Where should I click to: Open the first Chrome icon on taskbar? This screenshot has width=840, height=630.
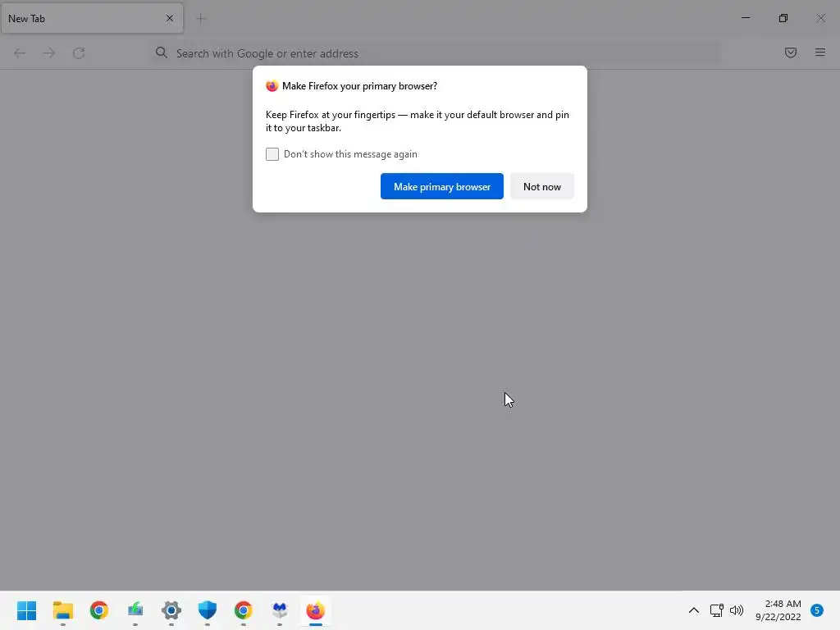(98, 610)
